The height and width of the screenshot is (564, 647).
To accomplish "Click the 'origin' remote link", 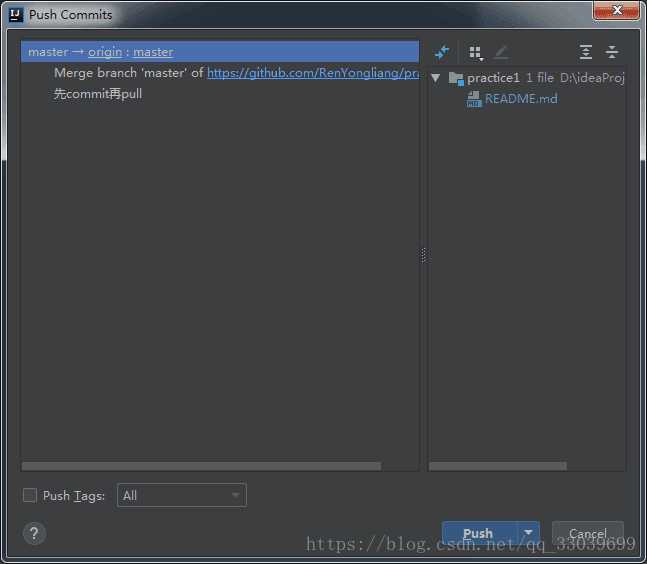I will coord(105,52).
